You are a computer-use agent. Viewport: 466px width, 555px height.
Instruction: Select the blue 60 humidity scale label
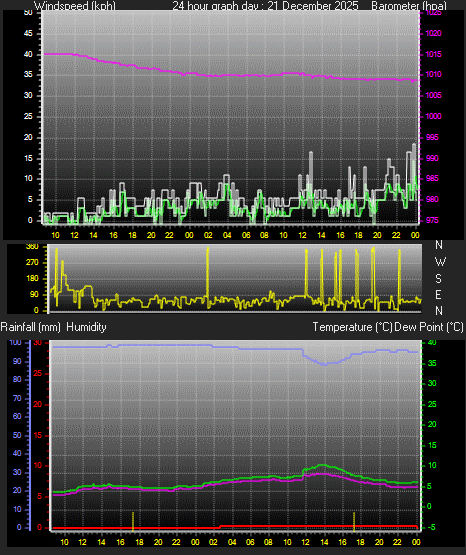coord(17,416)
